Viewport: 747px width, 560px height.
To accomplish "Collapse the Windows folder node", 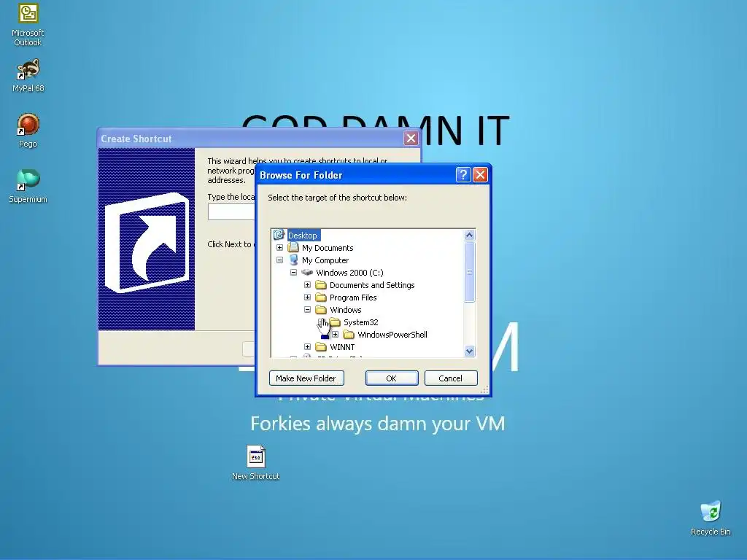I will coord(307,309).
